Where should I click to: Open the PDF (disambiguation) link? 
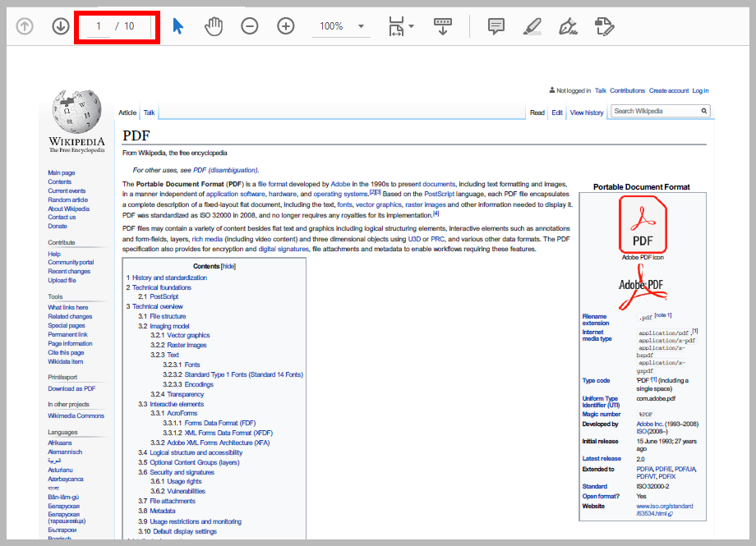[x=225, y=170]
